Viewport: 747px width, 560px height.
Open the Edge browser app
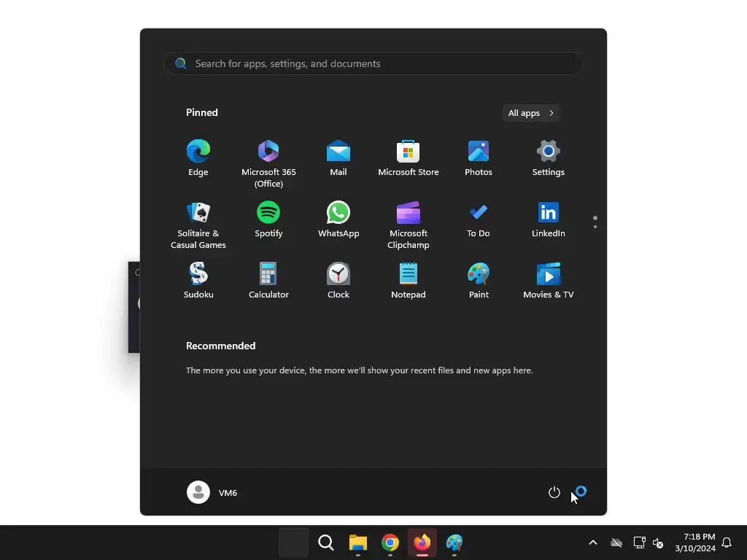[x=198, y=158]
